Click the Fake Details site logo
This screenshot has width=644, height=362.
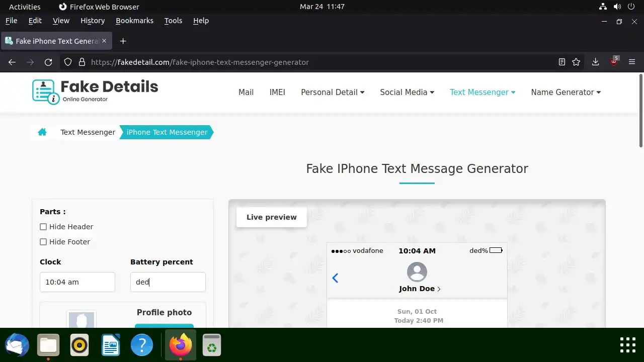[x=95, y=92]
